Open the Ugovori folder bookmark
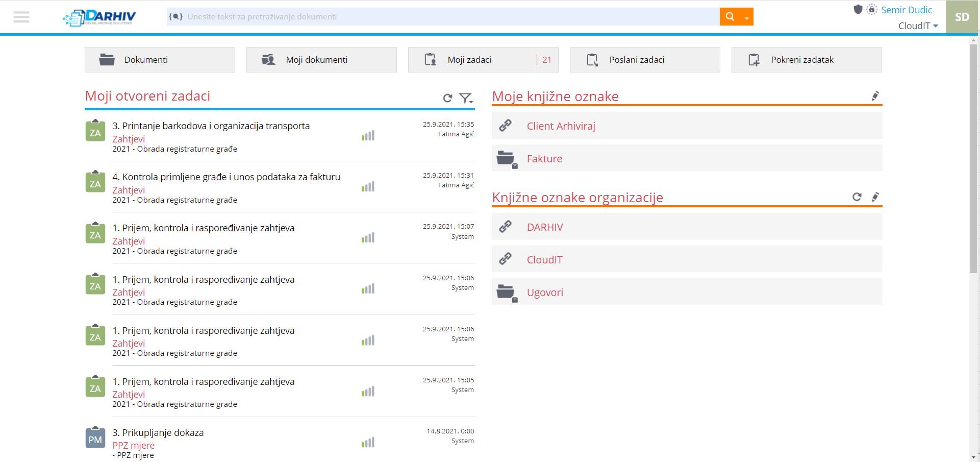Image resolution: width=980 pixels, height=462 pixels. click(x=545, y=293)
